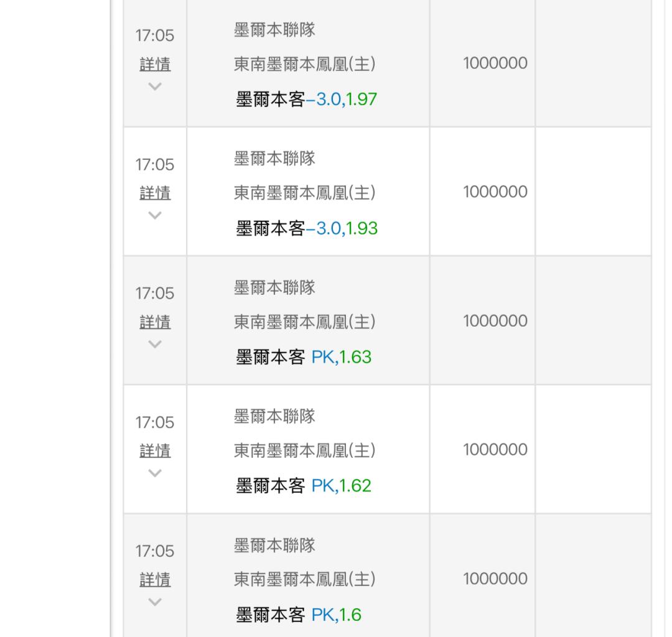Select the 墨爾本客 PK,1.63 bet line
672x637 pixels.
pos(303,357)
